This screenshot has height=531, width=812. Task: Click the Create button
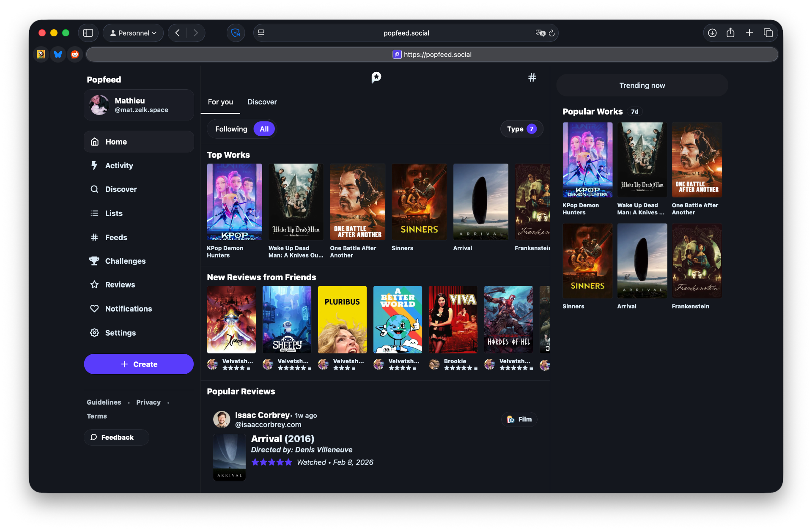pyautogui.click(x=138, y=364)
